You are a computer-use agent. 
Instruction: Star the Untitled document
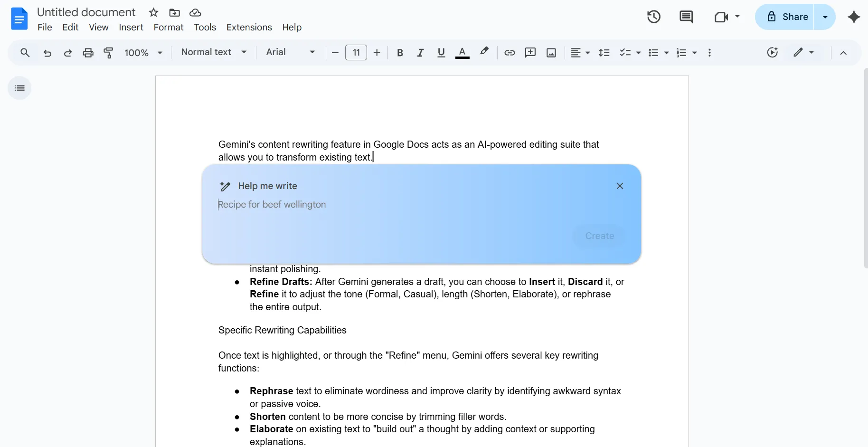click(153, 12)
